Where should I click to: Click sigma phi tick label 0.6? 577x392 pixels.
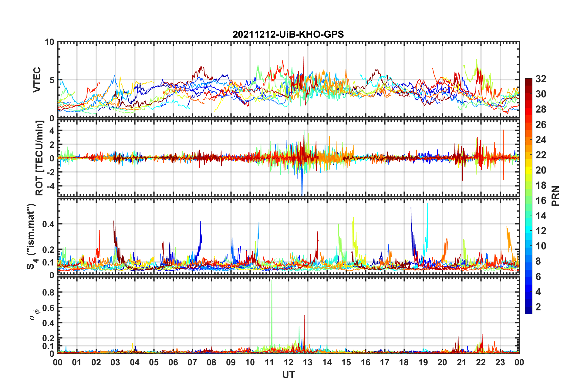click(49, 308)
